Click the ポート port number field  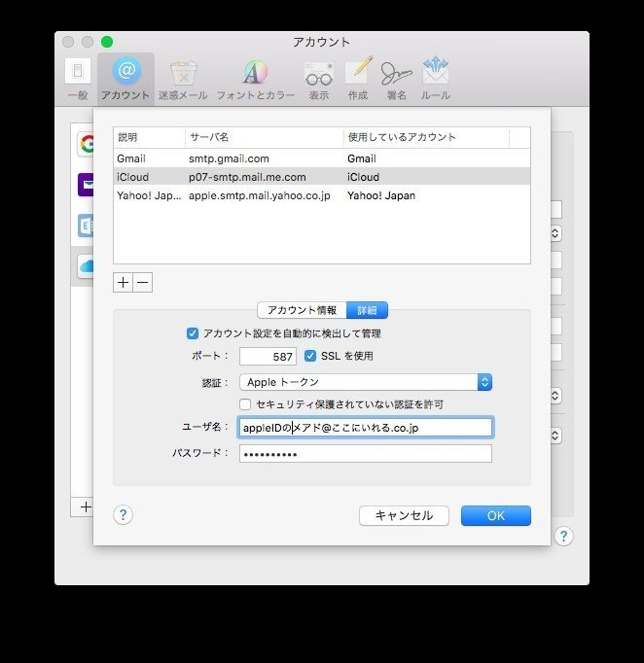click(268, 357)
